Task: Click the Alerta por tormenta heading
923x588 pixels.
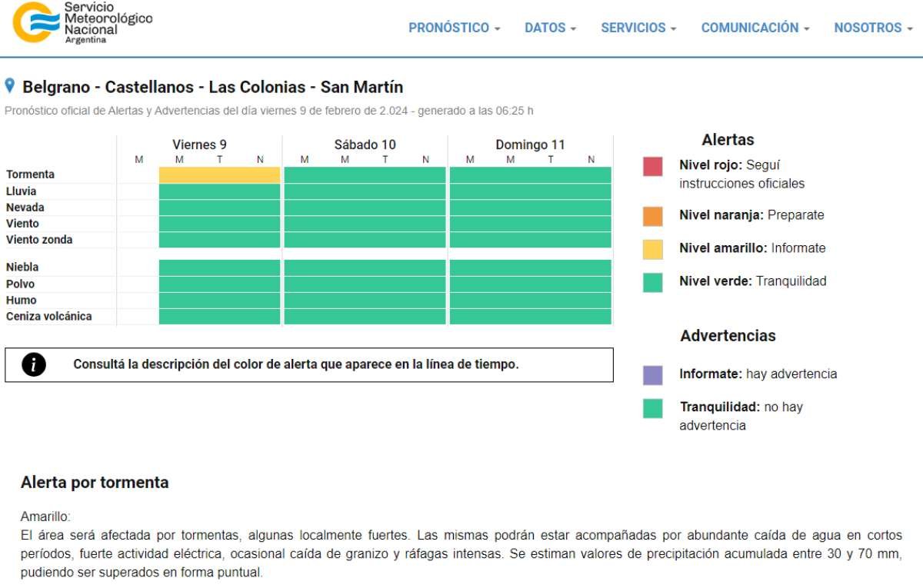Action: (95, 483)
